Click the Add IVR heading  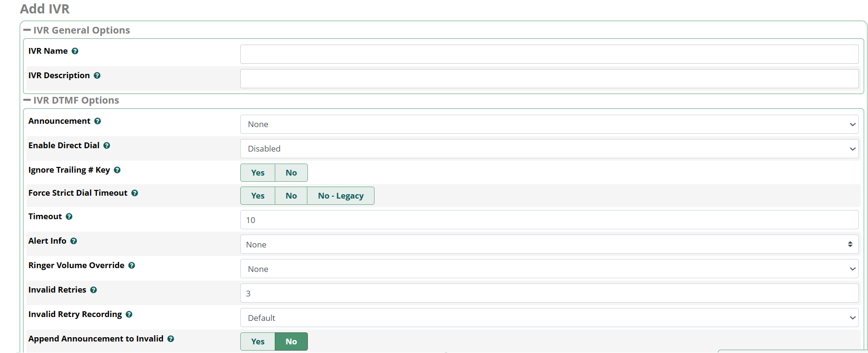click(x=45, y=9)
